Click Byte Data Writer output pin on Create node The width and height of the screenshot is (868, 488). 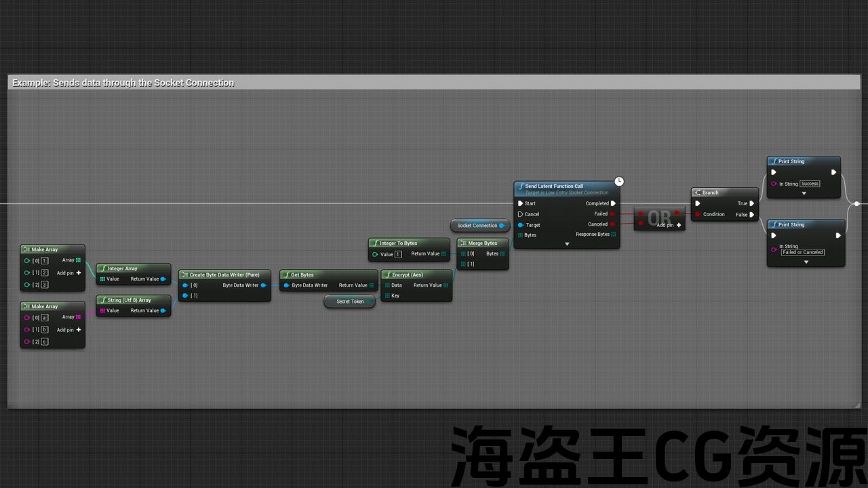click(x=263, y=285)
